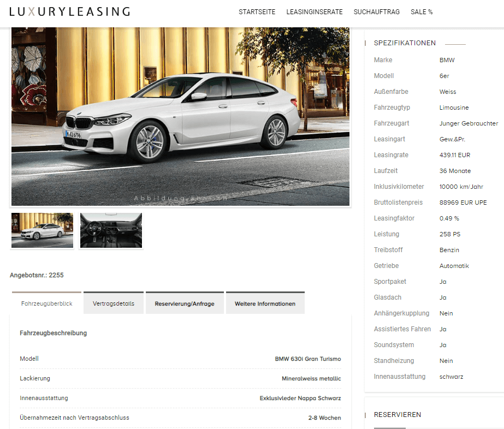The width and height of the screenshot is (504, 429).
Task: Click the RESERVIEREN heading
Action: click(398, 415)
